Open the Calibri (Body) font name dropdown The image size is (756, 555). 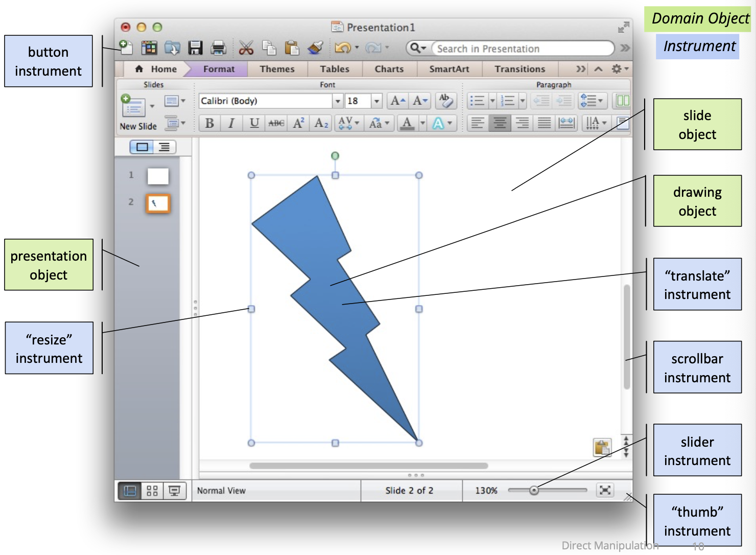[x=338, y=101]
